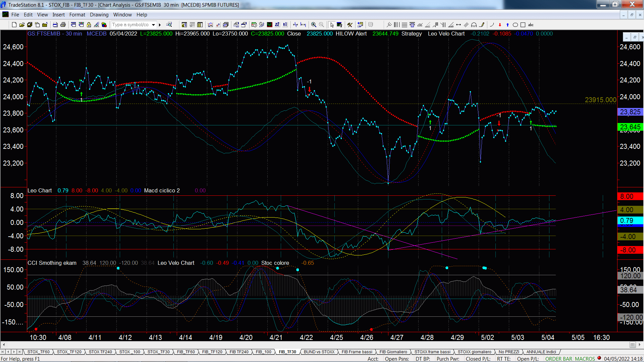Image resolution: width=644 pixels, height=362 pixels.
Task: Click the Save all toolbar icon
Action: (x=30, y=25)
